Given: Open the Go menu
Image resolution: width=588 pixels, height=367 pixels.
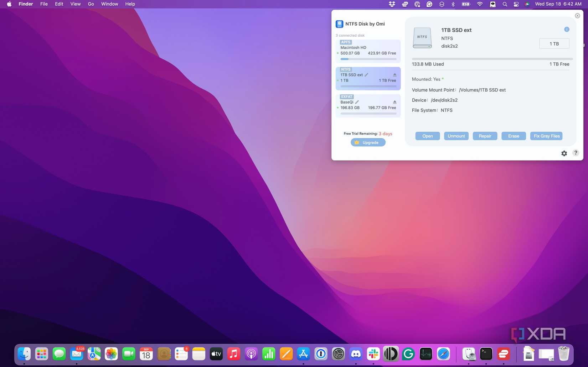Looking at the screenshot, I should 91,4.
